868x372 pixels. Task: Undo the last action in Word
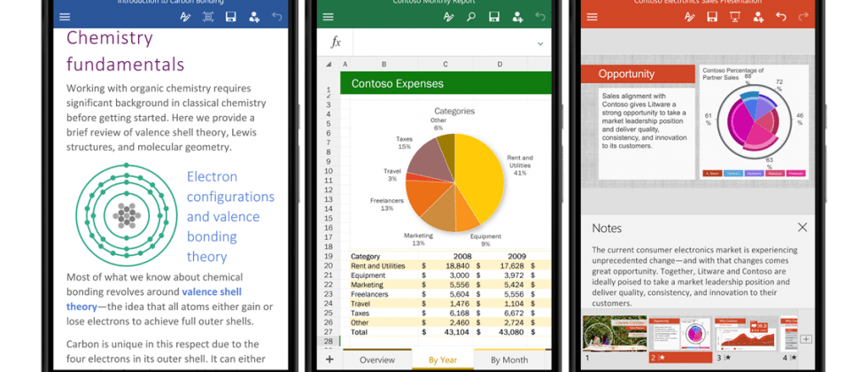coord(276,17)
